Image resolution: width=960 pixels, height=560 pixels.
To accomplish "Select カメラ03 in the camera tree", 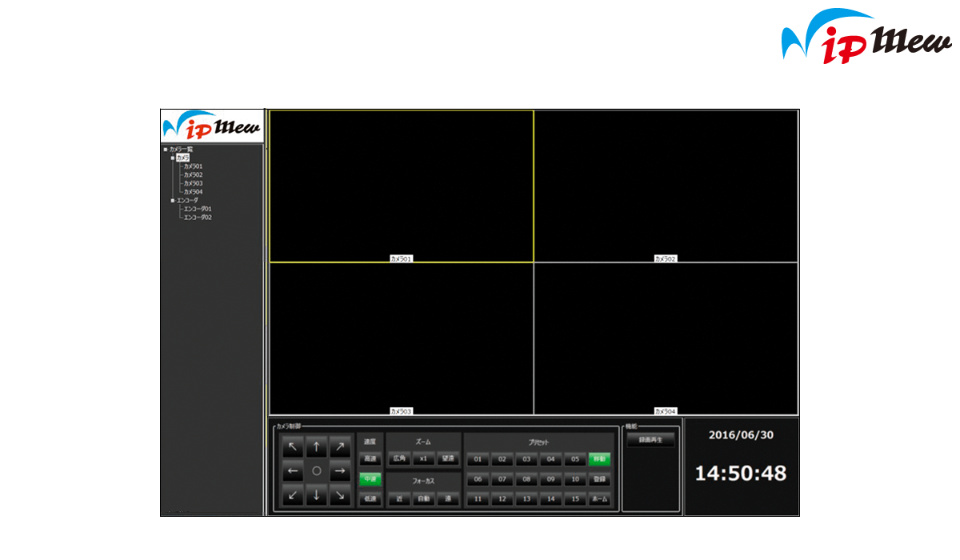I will coord(193,183).
